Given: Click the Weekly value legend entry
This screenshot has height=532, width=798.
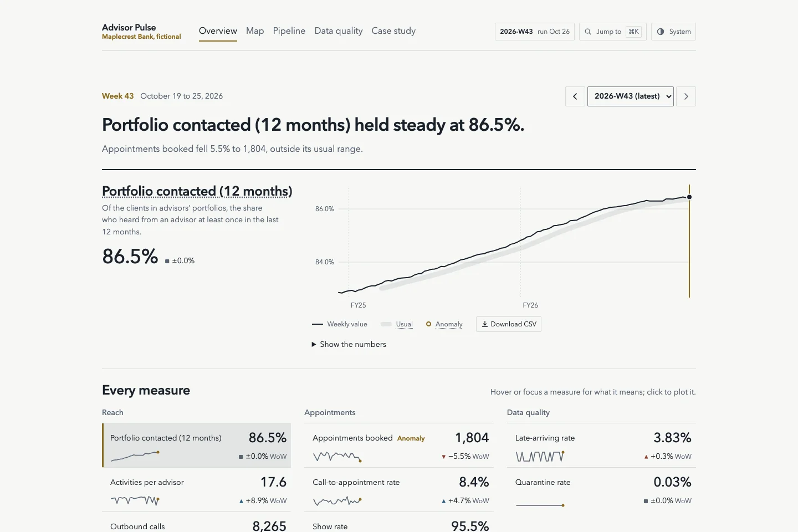Looking at the screenshot, I should (x=340, y=324).
